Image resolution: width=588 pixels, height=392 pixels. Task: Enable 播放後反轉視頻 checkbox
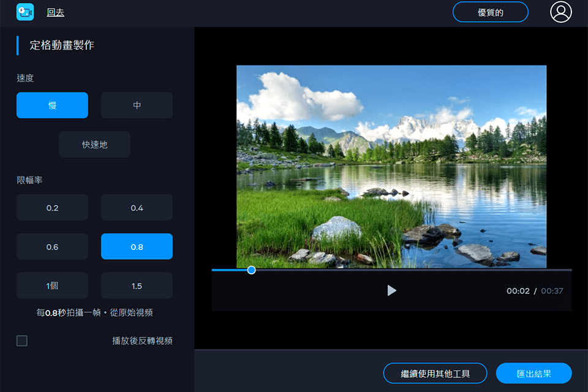pos(22,341)
